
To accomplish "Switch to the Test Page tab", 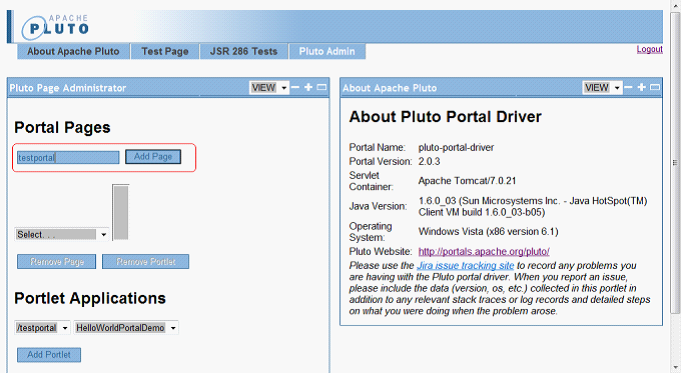I will click(165, 51).
